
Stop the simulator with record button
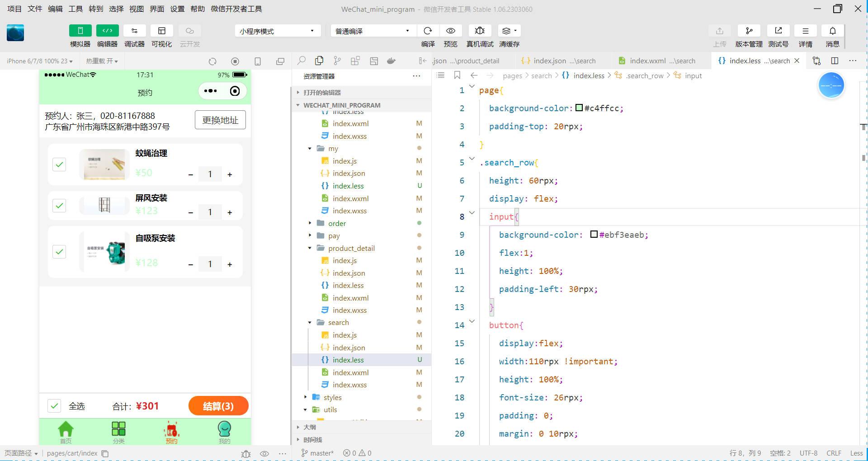[235, 61]
